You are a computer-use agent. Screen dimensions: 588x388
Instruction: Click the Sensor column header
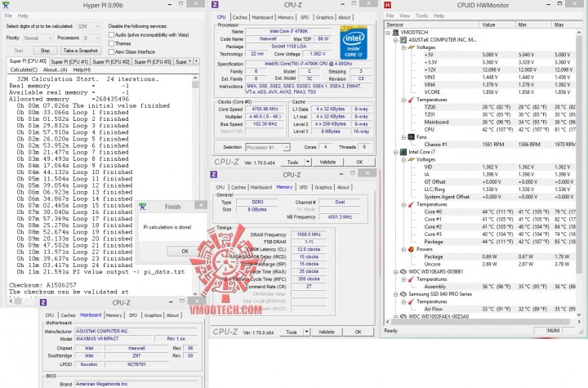(432, 25)
